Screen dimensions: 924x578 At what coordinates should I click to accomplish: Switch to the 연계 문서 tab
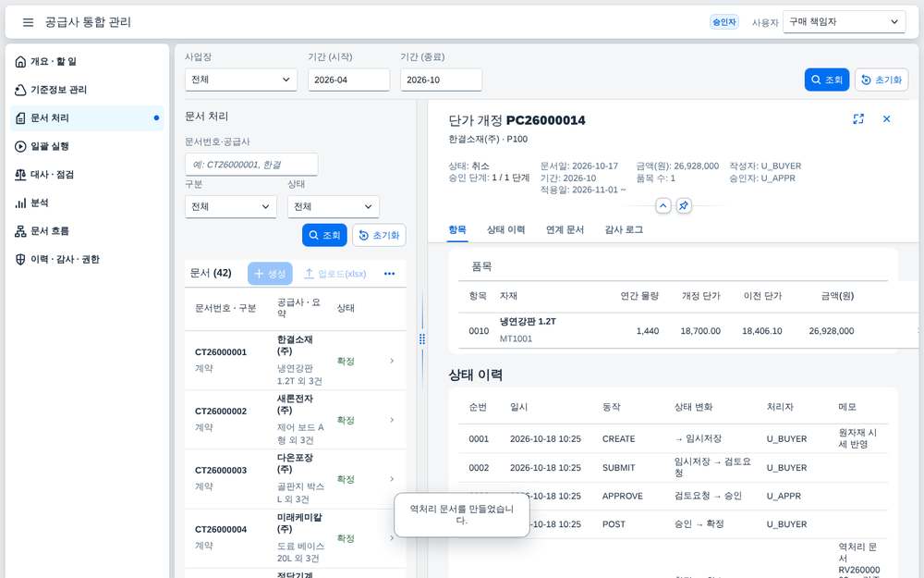565,230
